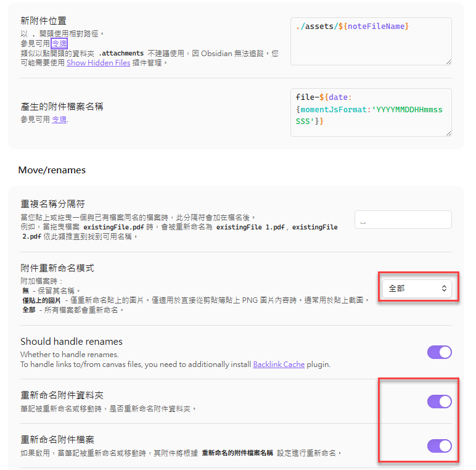Click resize grip of 產生的附件檔案名稱 text box
This screenshot has width=476, height=470.
pyautogui.click(x=448, y=133)
